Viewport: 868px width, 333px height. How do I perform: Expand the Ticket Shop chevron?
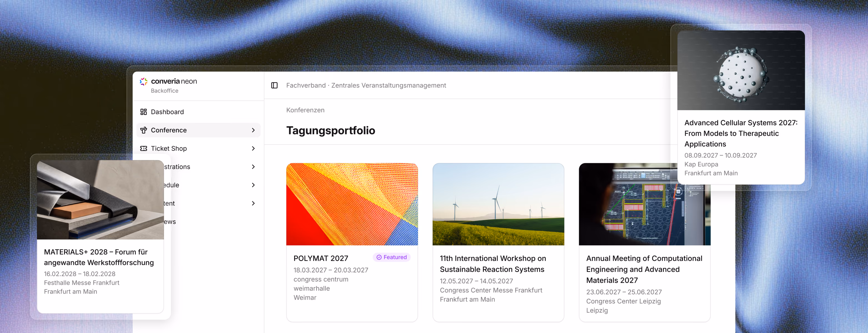click(x=253, y=148)
